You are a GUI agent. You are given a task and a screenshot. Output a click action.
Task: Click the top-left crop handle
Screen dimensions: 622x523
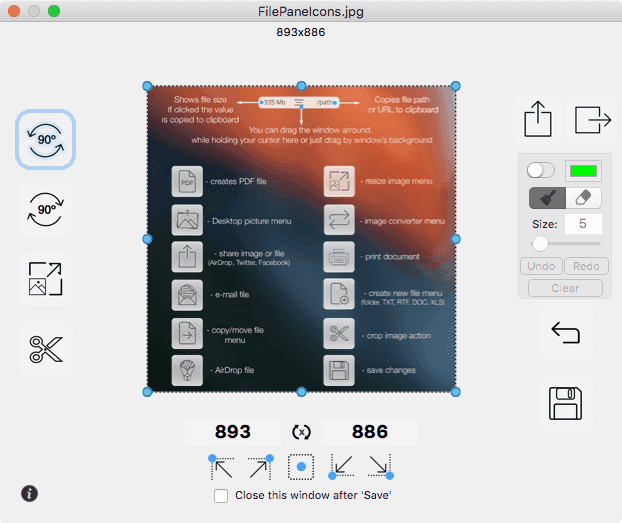click(x=147, y=86)
